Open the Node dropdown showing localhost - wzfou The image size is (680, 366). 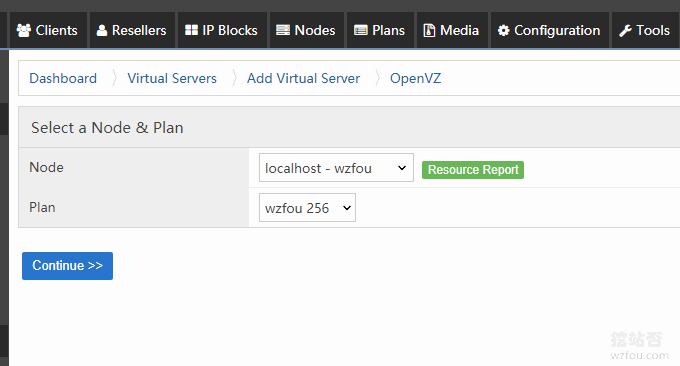[x=336, y=167]
